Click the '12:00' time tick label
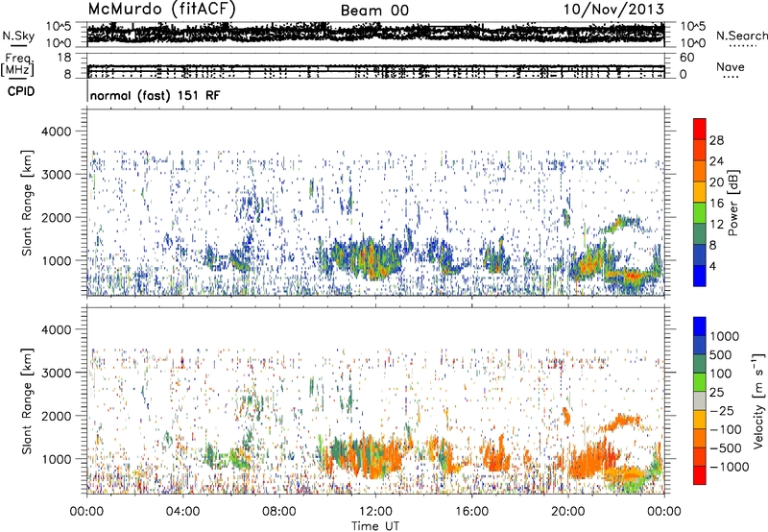Image resolution: width=768 pixels, height=532 pixels. 375,512
